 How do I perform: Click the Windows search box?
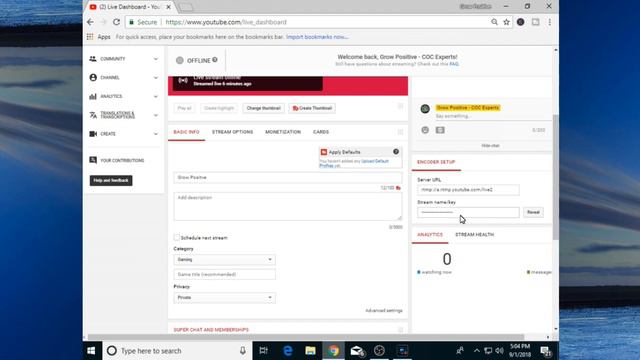coord(177,351)
